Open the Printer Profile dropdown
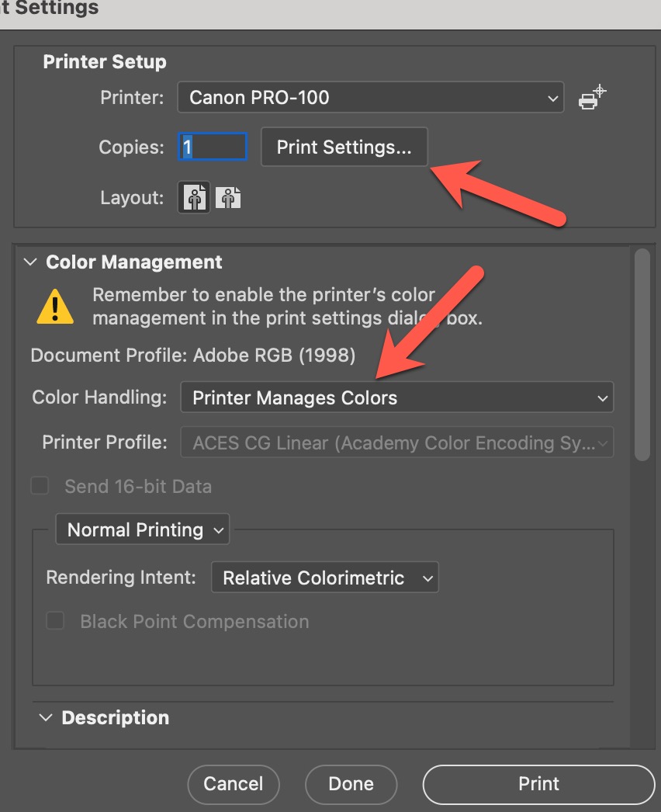 coord(396,442)
